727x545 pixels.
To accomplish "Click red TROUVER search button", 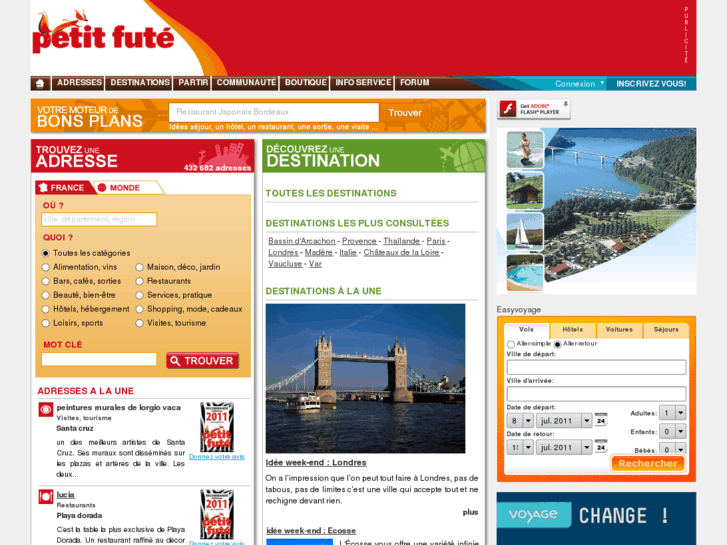I will click(203, 361).
